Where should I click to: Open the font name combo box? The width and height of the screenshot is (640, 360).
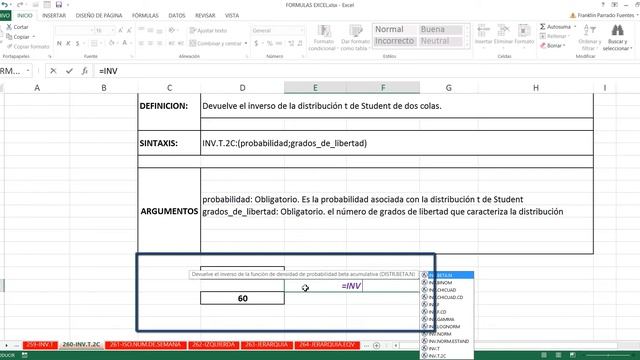(x=74, y=31)
